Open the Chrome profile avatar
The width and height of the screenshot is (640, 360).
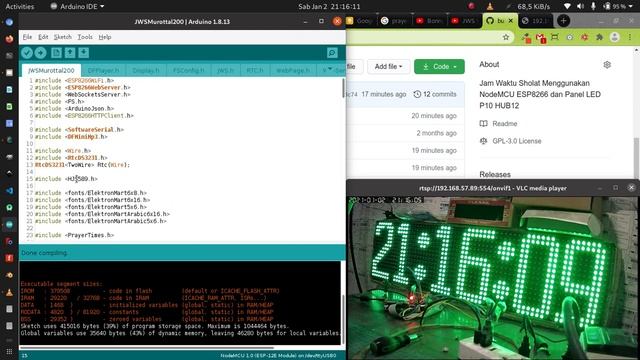pyautogui.click(x=614, y=37)
